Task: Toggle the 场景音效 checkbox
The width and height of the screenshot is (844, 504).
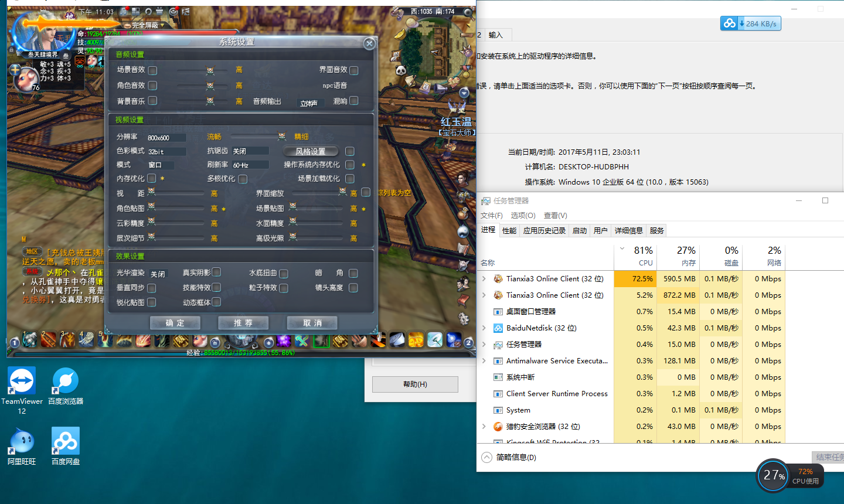Action: pos(152,70)
